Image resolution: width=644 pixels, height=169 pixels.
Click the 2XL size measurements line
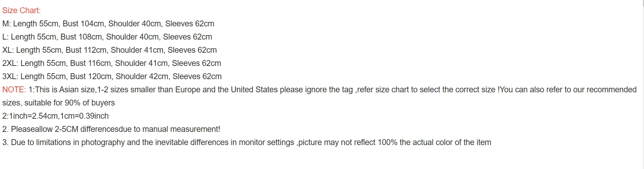pyautogui.click(x=112, y=63)
